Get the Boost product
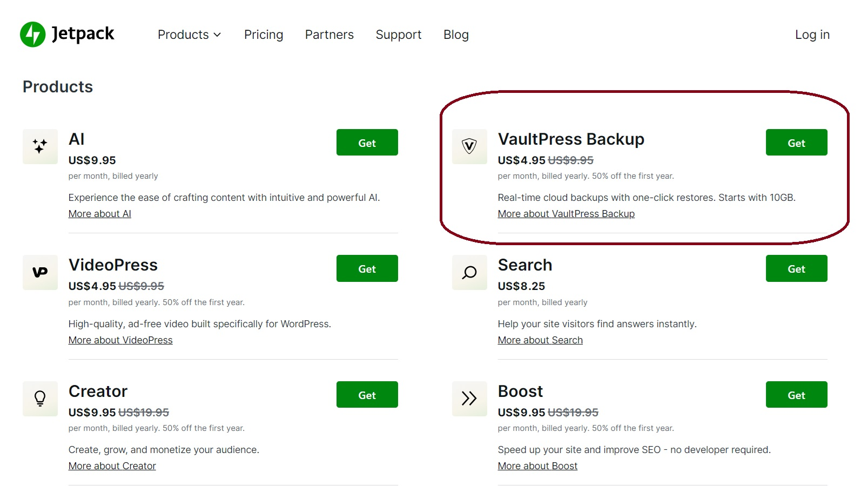The width and height of the screenshot is (868, 486). [796, 395]
